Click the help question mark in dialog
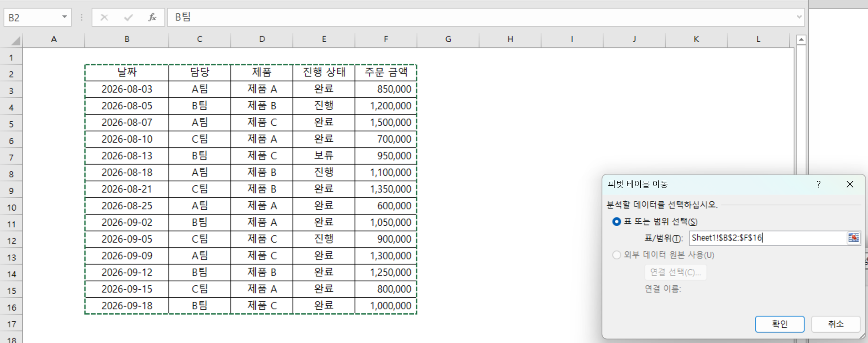Viewport: 868px width, 343px height. point(819,184)
